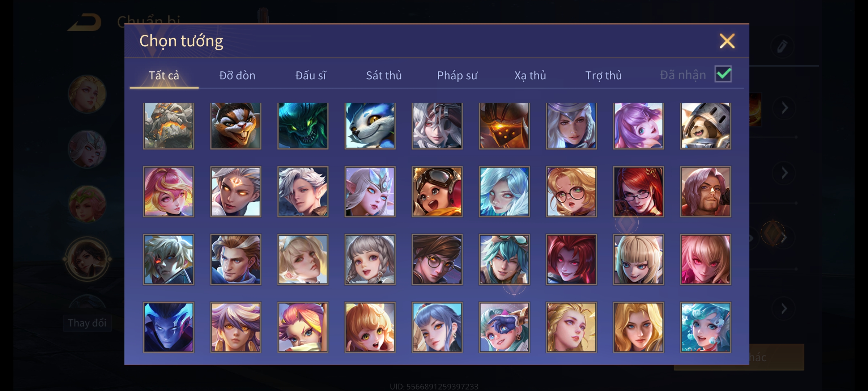
Task: Select the lava rock golem hero portrait
Action: tap(169, 126)
